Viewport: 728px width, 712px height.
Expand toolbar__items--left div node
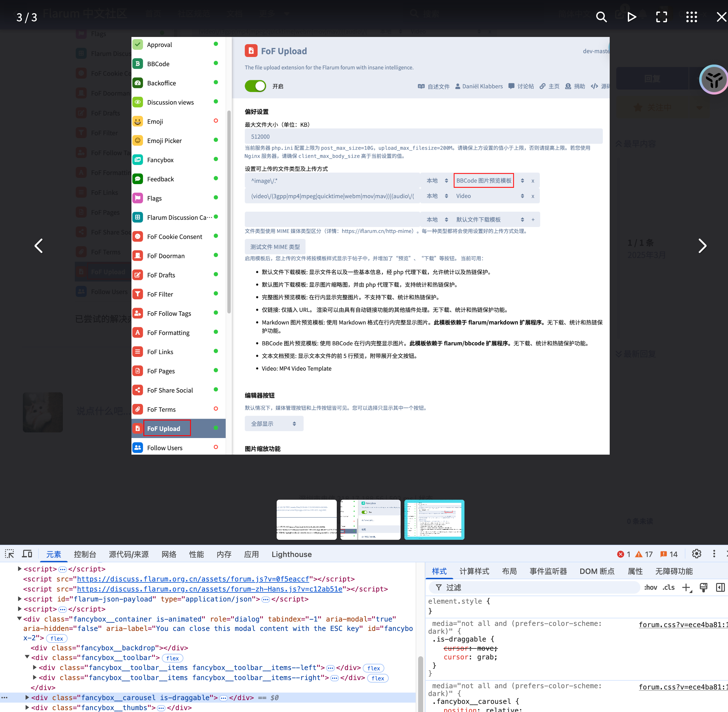[35, 667]
